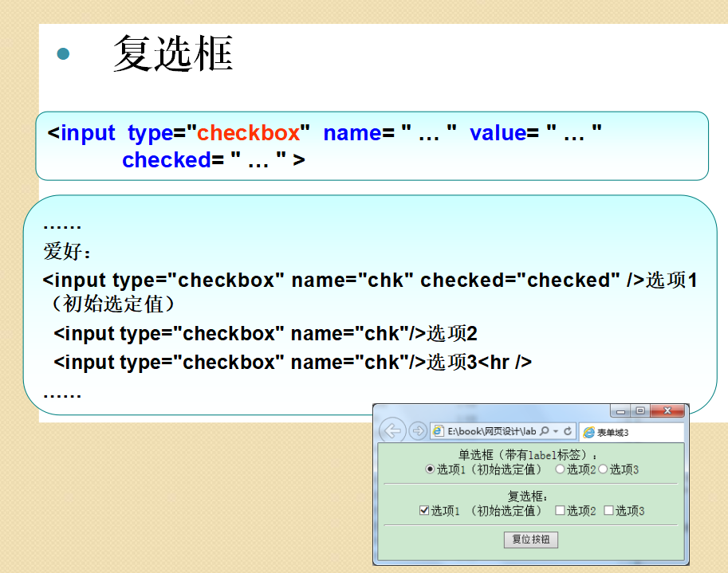Viewport: 728px width, 573px height.
Task: Click the IE page icon in address bar
Action: tap(438, 431)
